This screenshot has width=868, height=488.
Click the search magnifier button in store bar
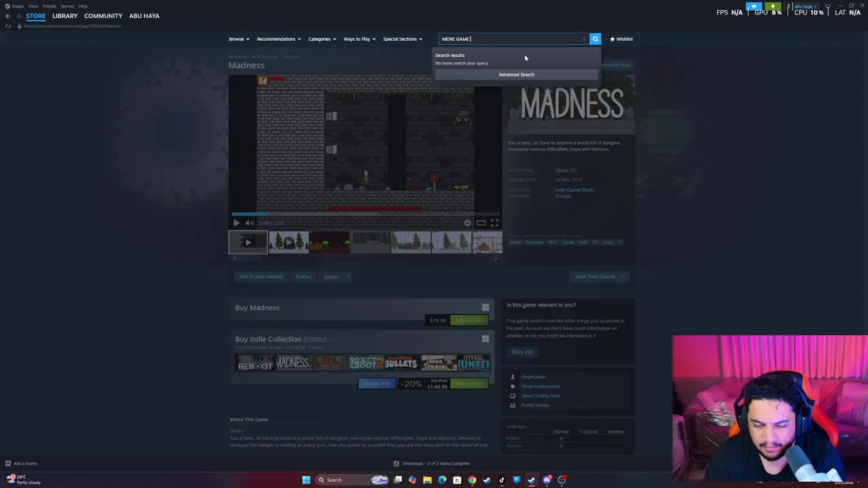pos(595,39)
